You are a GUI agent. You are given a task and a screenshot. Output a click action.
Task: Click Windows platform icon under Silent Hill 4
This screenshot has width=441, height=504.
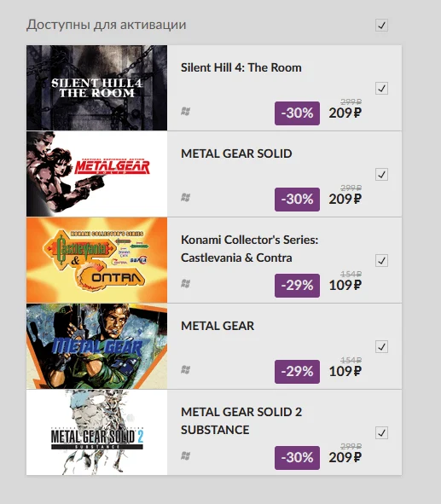coord(185,112)
